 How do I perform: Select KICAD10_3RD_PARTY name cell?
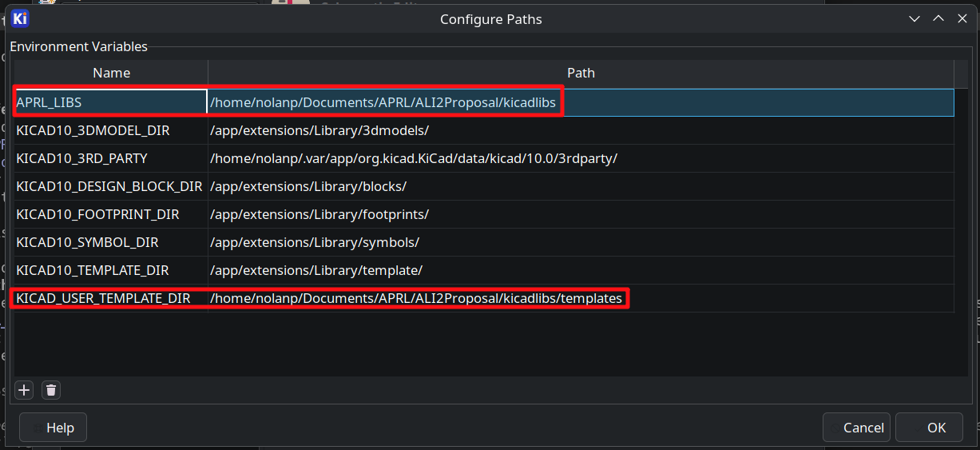(x=111, y=158)
